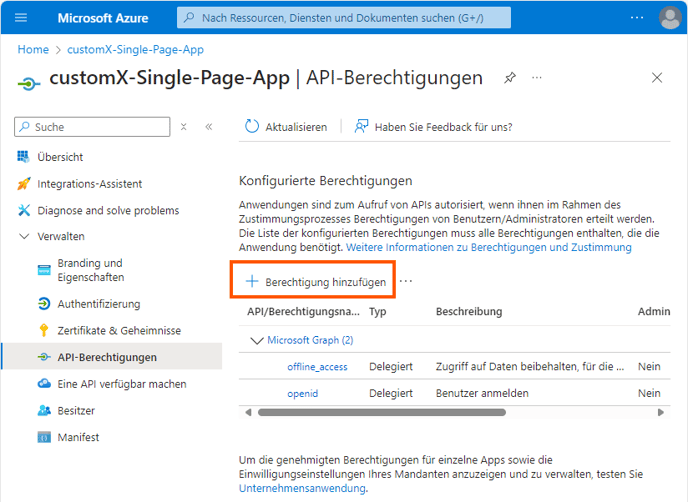Click Delegiert in the openid row

391,393
